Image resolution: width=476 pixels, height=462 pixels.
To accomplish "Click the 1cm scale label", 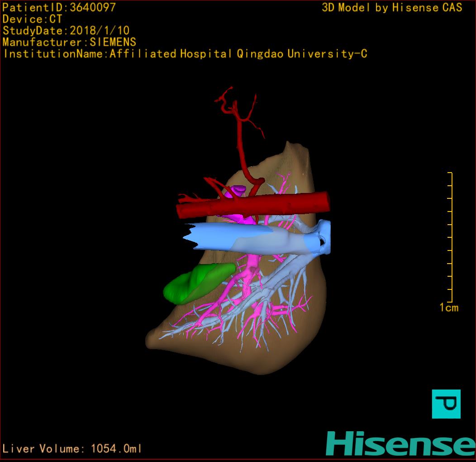I will (449, 308).
